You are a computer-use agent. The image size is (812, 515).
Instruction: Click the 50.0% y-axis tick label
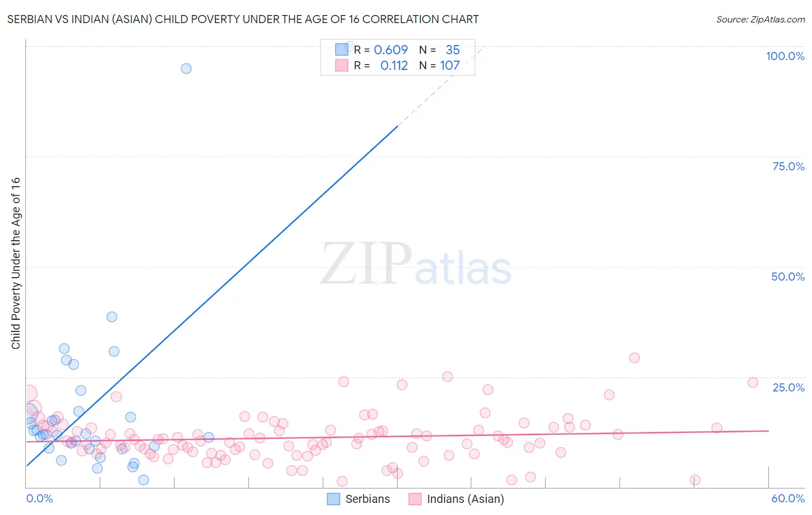click(788, 277)
